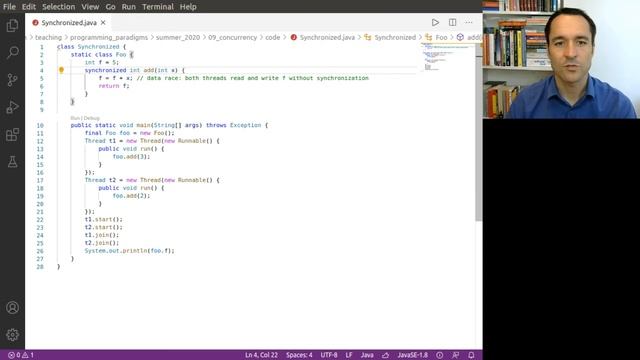
Task: Split the editor to the right
Action: (x=452, y=22)
